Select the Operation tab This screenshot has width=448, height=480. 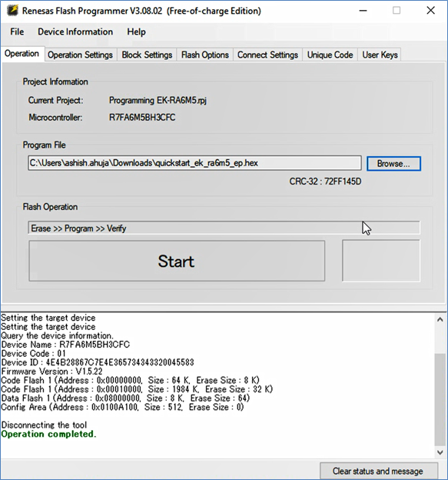22,54
